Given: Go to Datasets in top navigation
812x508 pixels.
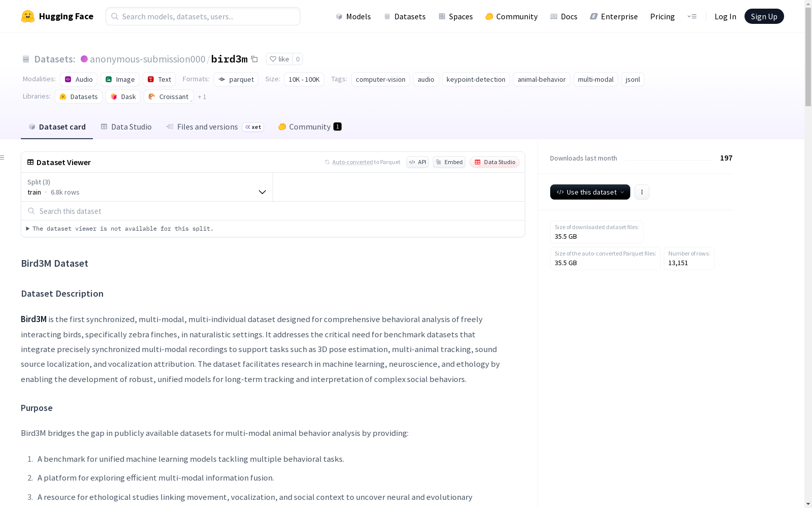Looking at the screenshot, I should click(x=404, y=16).
